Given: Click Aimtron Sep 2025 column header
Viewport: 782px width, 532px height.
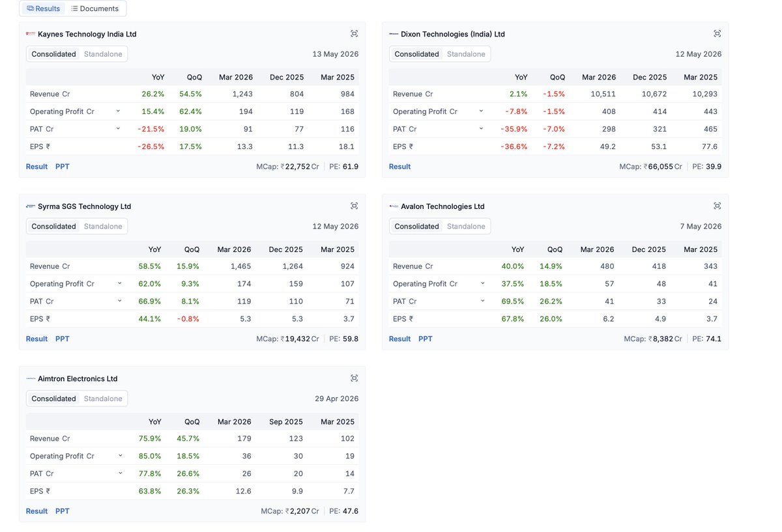Looking at the screenshot, I should tap(286, 421).
